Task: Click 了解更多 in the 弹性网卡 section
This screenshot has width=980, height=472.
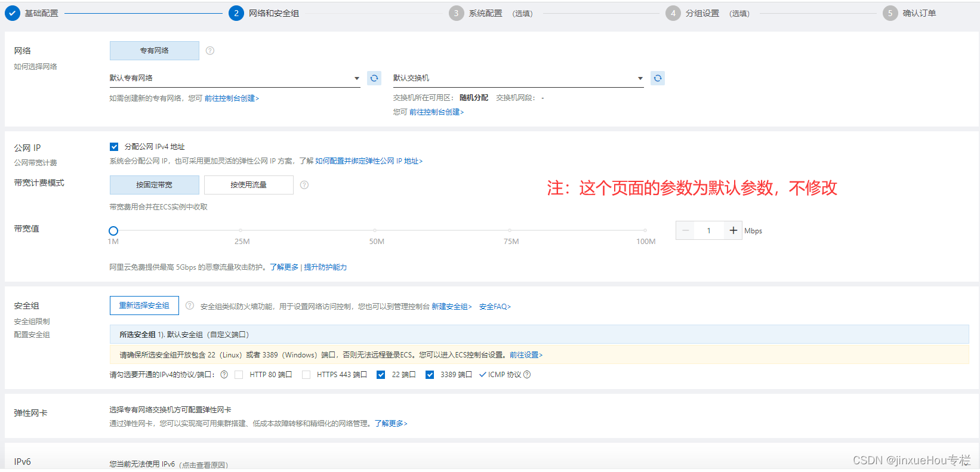Action: (391, 424)
